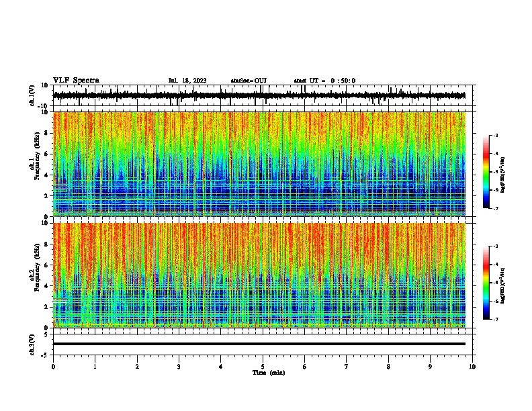The image size is (532, 411).
Task: Click the ch.1(V) waveform axis label
Action: coord(32,95)
